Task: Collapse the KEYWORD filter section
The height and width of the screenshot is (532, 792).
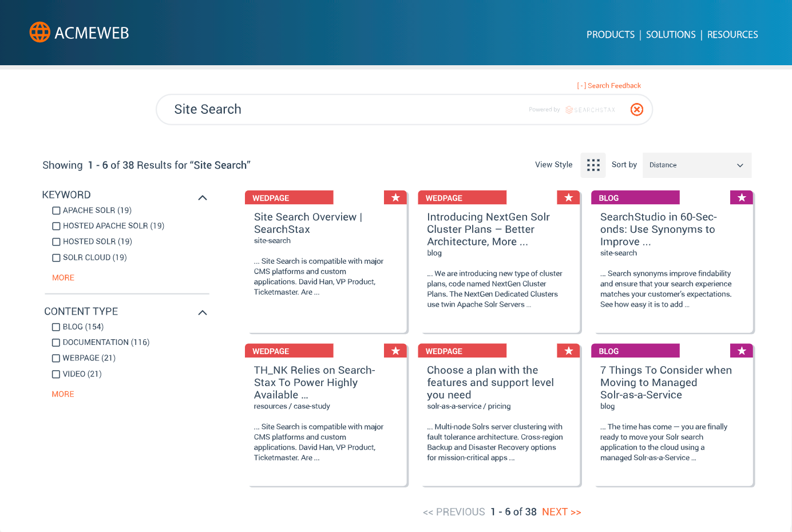Action: click(x=202, y=197)
